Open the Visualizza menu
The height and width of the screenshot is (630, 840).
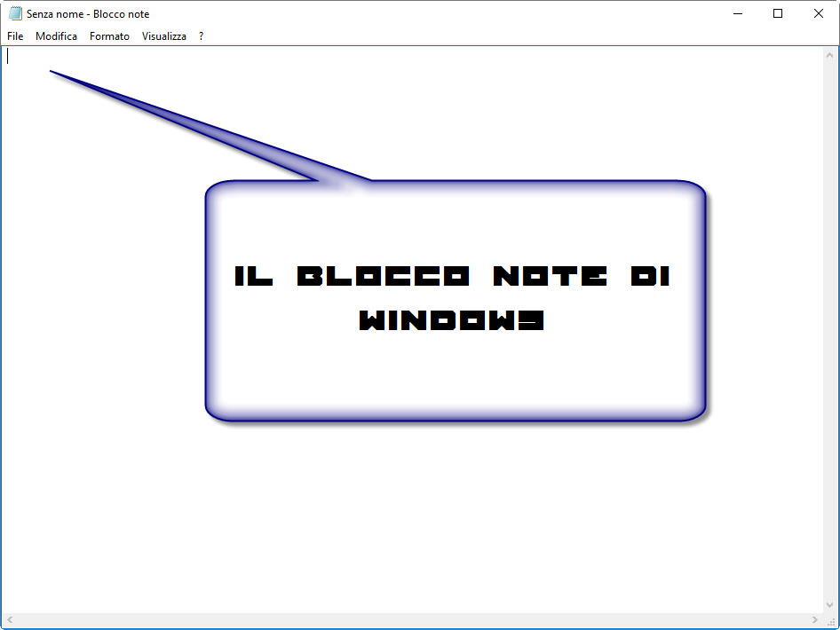pos(164,35)
